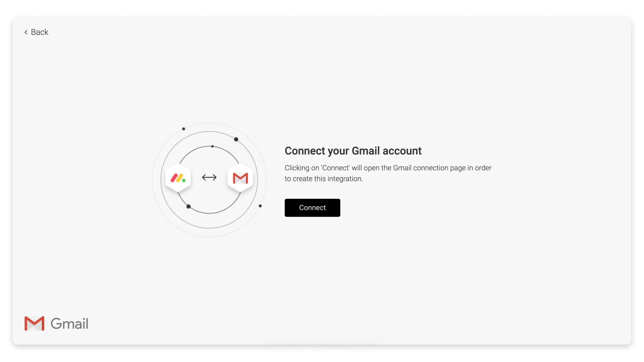Click the Gmail M hexagon in the illustration
The image size is (644, 362).
point(240,178)
